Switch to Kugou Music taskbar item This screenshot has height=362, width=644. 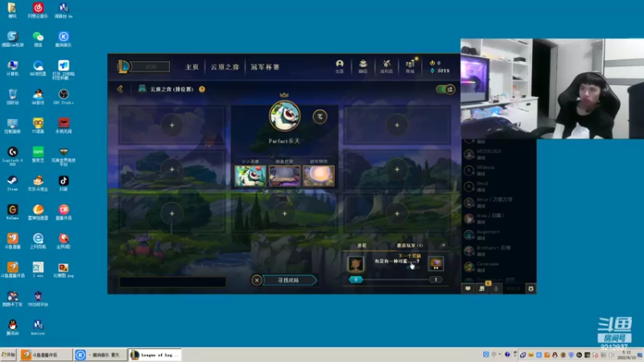[x=100, y=355]
